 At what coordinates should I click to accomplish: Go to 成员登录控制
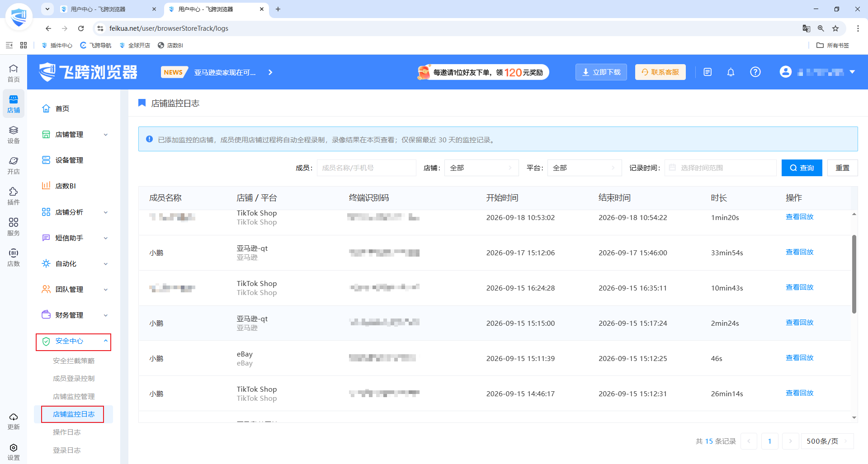[x=74, y=379]
